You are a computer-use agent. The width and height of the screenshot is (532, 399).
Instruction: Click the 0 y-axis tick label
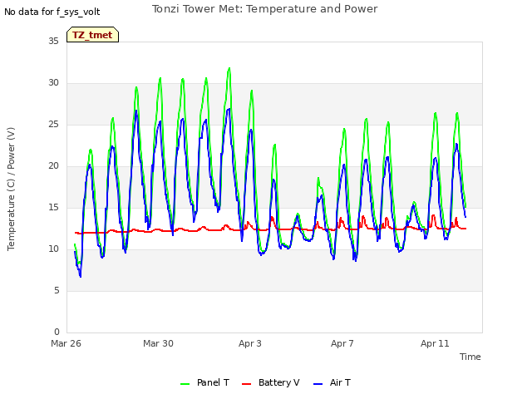click(x=57, y=332)
